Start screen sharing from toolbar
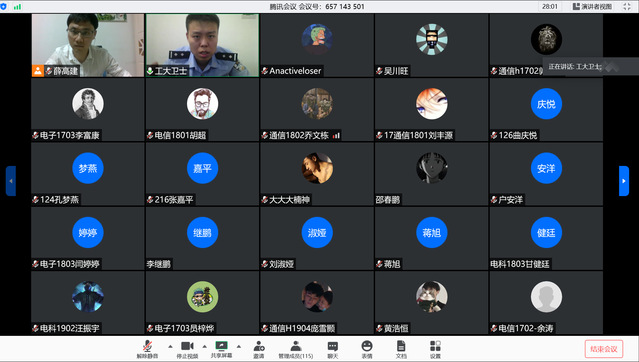This screenshot has height=362, width=639. click(x=221, y=346)
